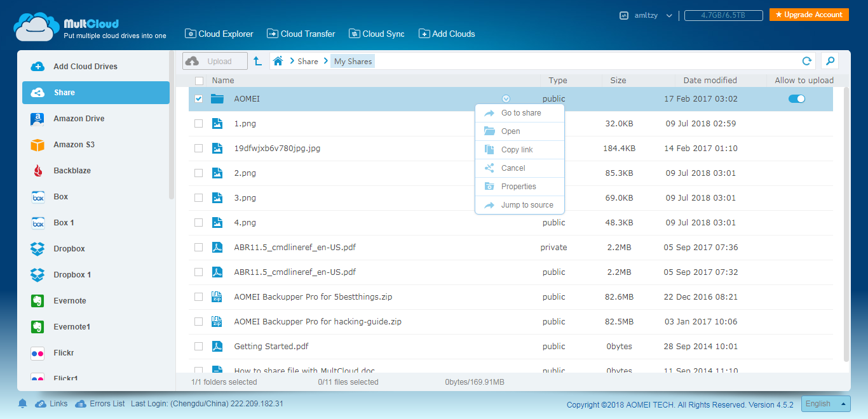Tick the checkbox for 1.png
The height and width of the screenshot is (419, 868).
coord(199,124)
